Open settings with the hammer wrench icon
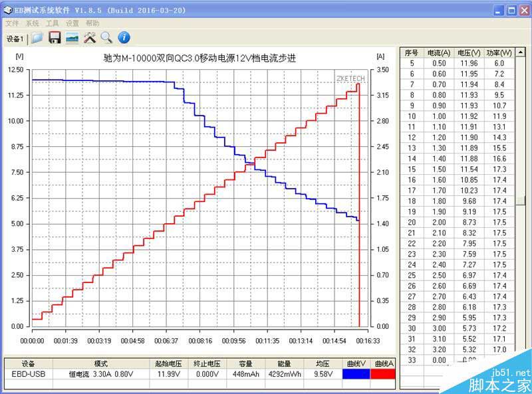The height and width of the screenshot is (394, 532). [90, 38]
